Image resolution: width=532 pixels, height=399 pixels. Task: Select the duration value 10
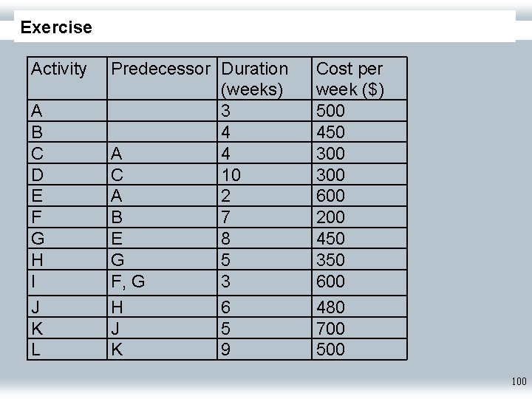coord(231,175)
